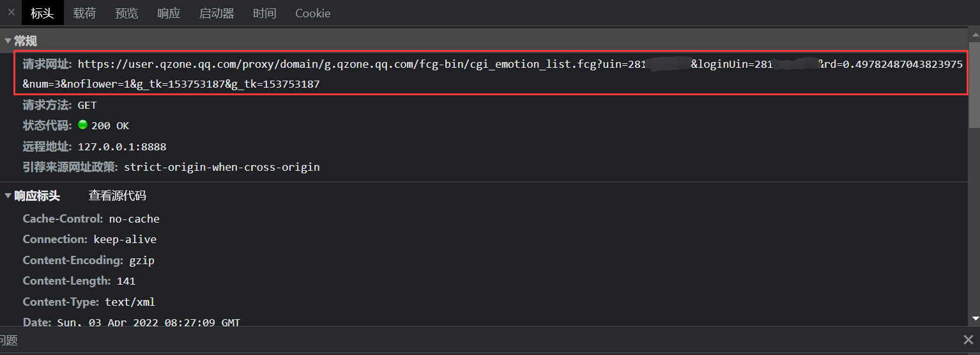Select the 问题 tab in bottom drawer

(x=8, y=340)
